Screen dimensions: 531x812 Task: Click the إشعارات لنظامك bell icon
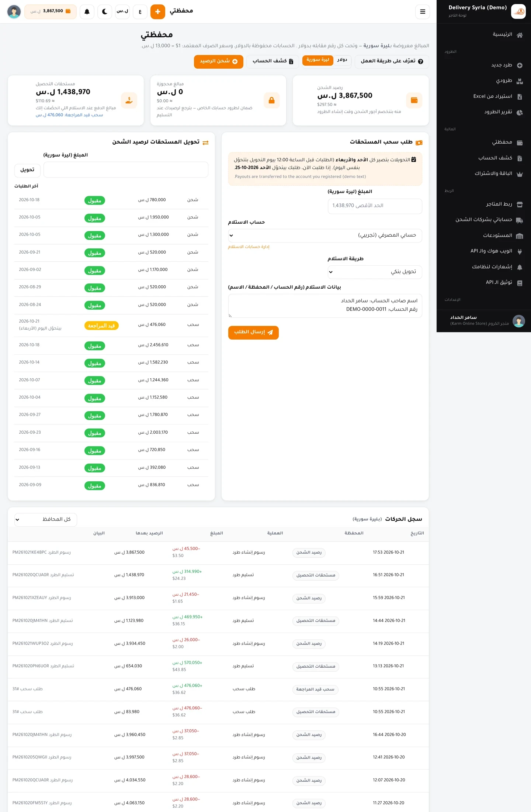click(520, 267)
